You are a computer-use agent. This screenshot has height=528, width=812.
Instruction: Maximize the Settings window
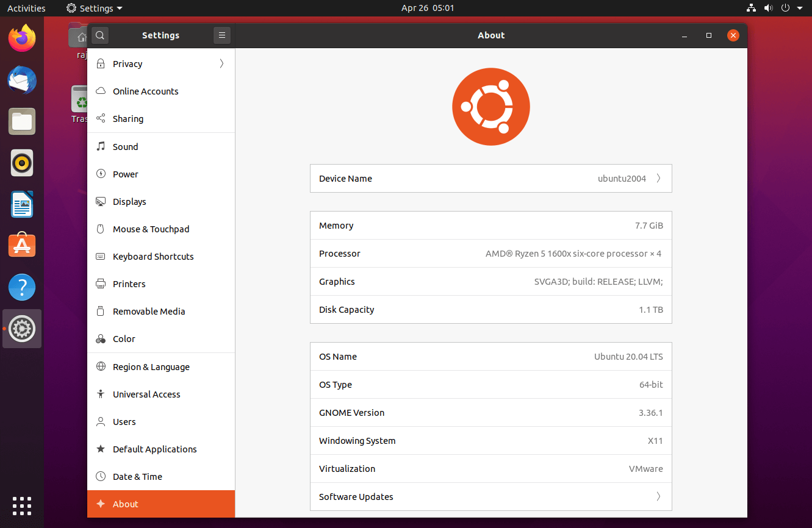(709, 35)
